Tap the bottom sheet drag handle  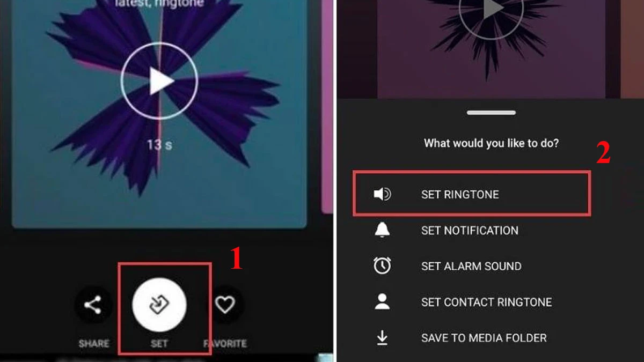coord(491,113)
